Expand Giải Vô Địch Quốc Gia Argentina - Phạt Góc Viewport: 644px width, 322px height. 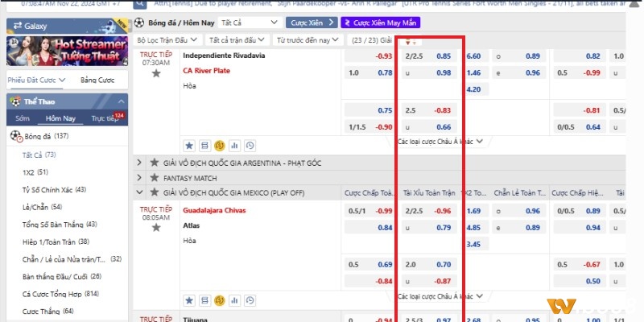pyautogui.click(x=139, y=163)
